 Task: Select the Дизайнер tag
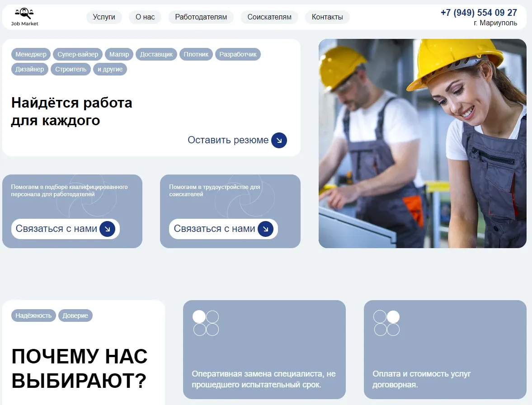pyautogui.click(x=29, y=69)
